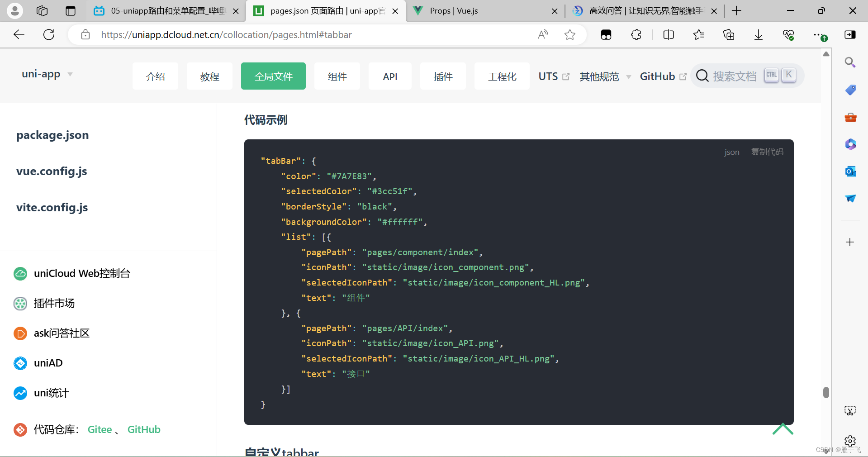Close the Props | Vue.js browser tab
Screen dimensions: 868x457
(x=555, y=11)
